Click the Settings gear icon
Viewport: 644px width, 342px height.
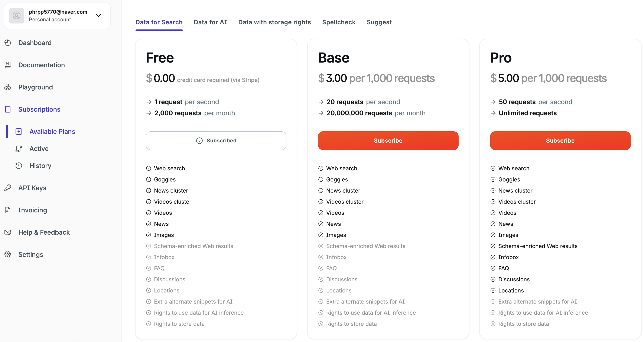coord(8,254)
